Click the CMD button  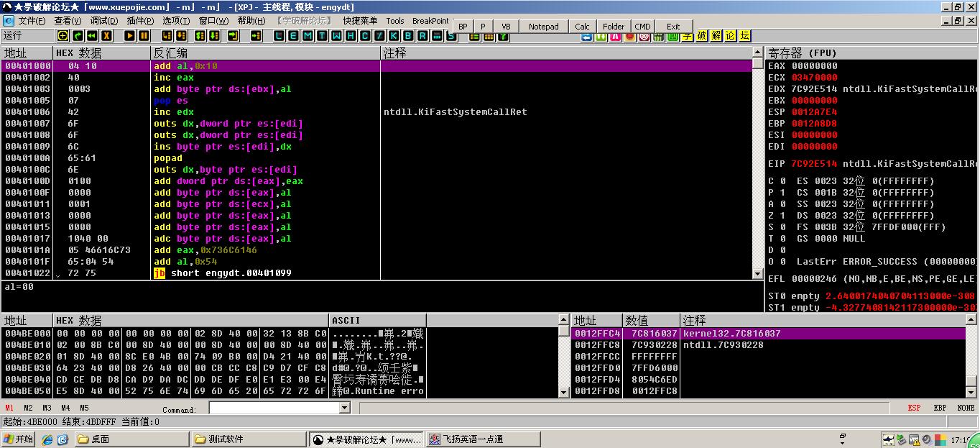(642, 27)
